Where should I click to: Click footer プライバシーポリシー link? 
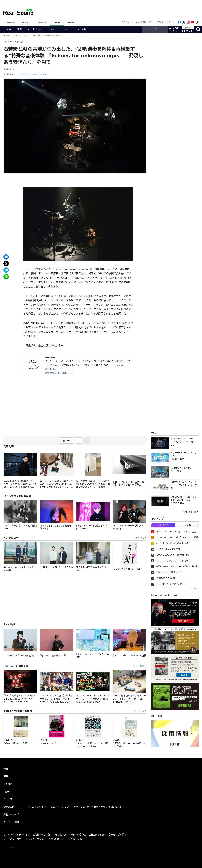[14, 839]
